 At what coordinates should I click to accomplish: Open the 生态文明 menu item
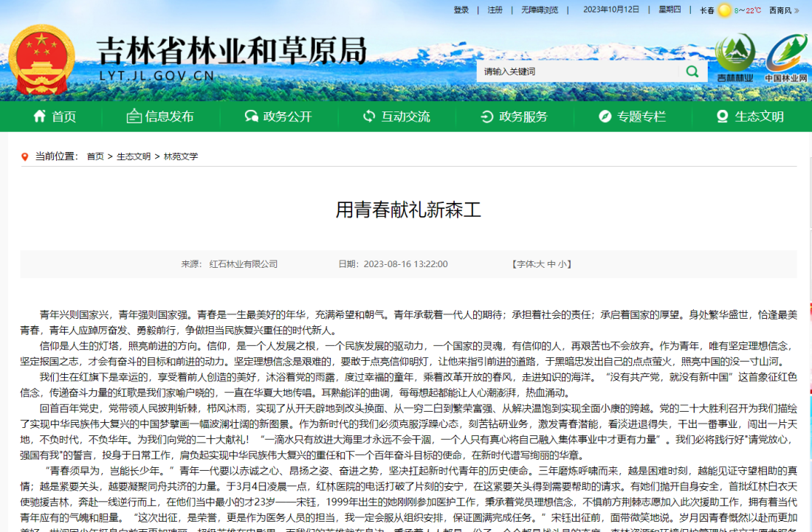[757, 116]
